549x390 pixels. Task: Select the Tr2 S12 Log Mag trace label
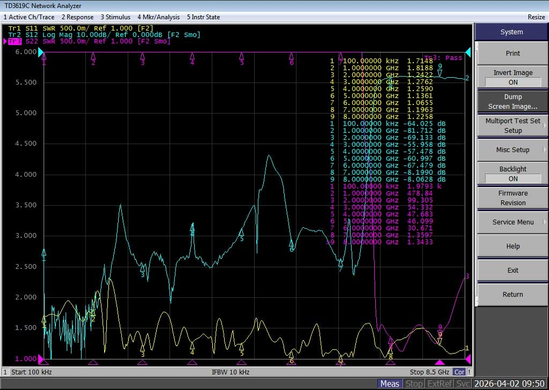pos(104,34)
